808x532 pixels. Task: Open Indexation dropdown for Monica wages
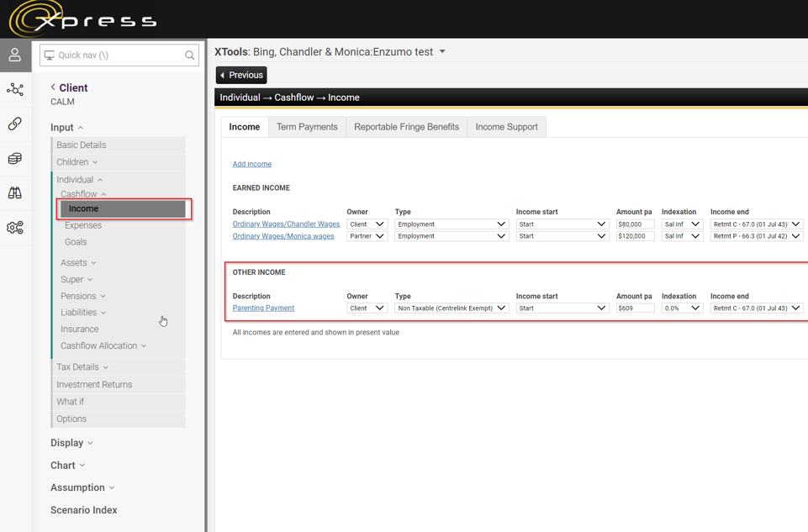[x=681, y=236]
